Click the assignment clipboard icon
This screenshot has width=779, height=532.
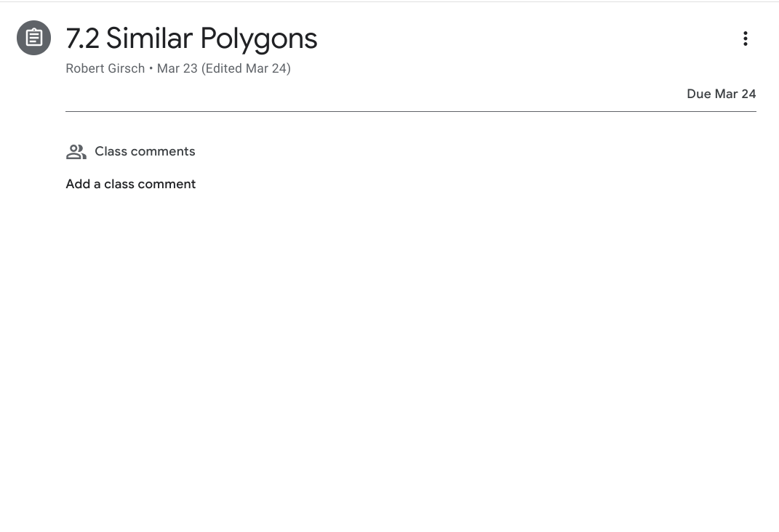point(34,39)
